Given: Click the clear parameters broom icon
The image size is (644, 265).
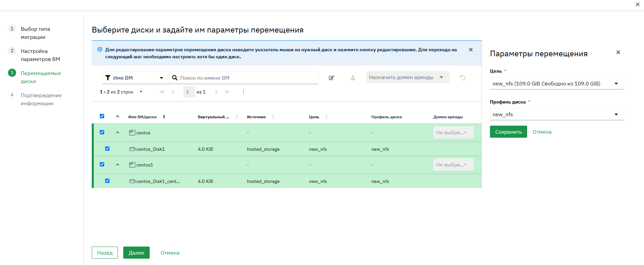Looking at the screenshot, I should [x=353, y=78].
